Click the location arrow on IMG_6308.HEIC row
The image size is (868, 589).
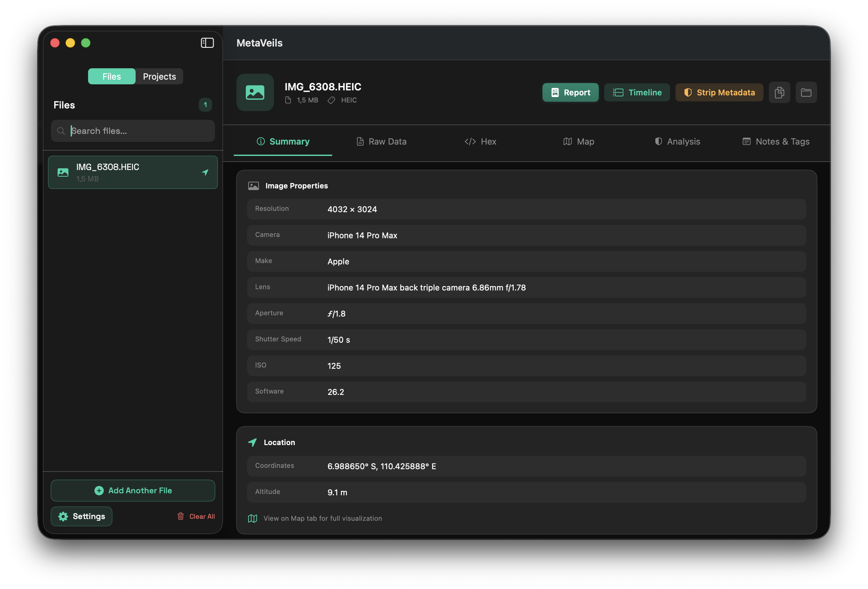pyautogui.click(x=205, y=172)
